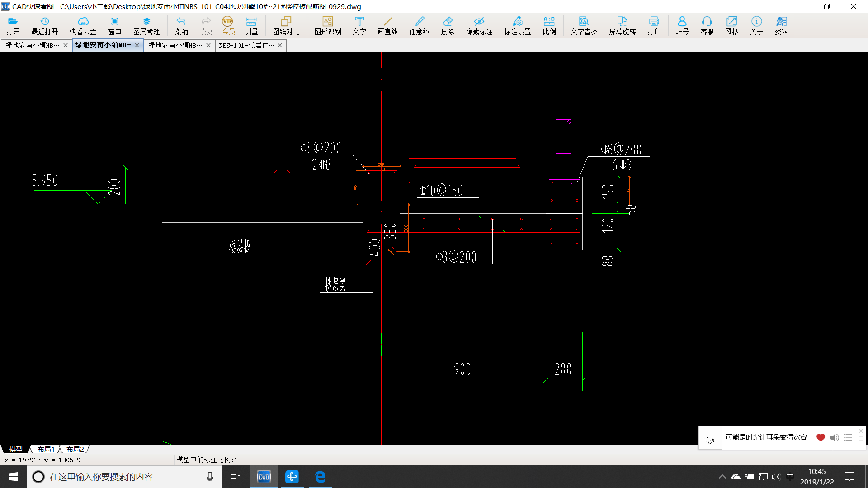The height and width of the screenshot is (488, 868).
Task: Like the song with heart icon
Action: coord(821,437)
